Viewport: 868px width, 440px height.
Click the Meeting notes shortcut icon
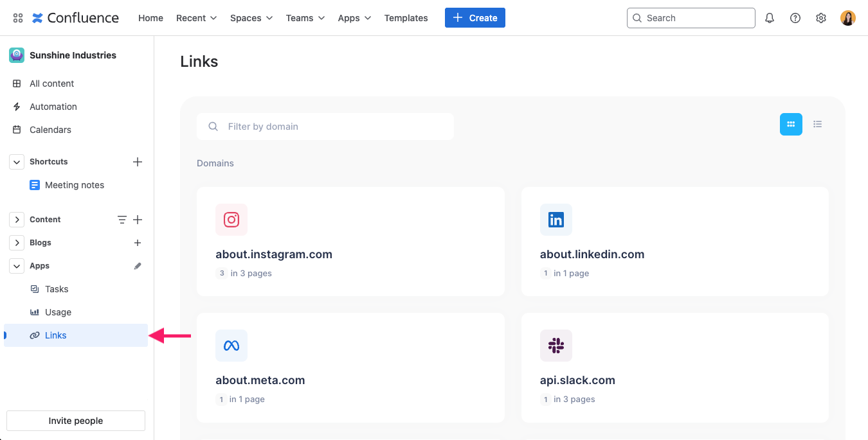pos(35,185)
